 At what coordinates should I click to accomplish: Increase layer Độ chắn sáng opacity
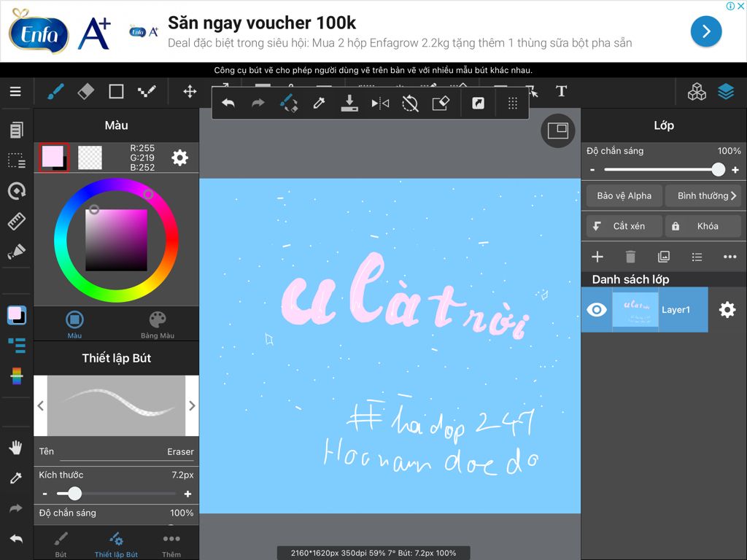point(735,169)
